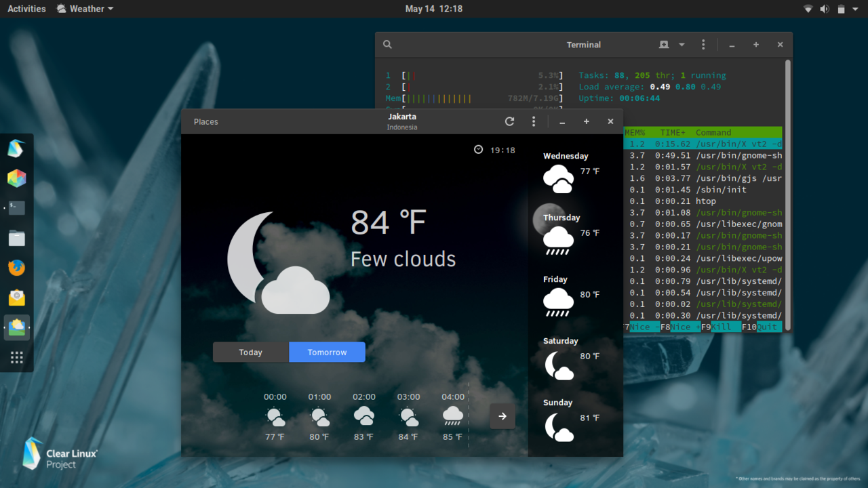Image resolution: width=868 pixels, height=488 pixels.
Task: Click the Weather app icon in dock
Action: (x=16, y=327)
